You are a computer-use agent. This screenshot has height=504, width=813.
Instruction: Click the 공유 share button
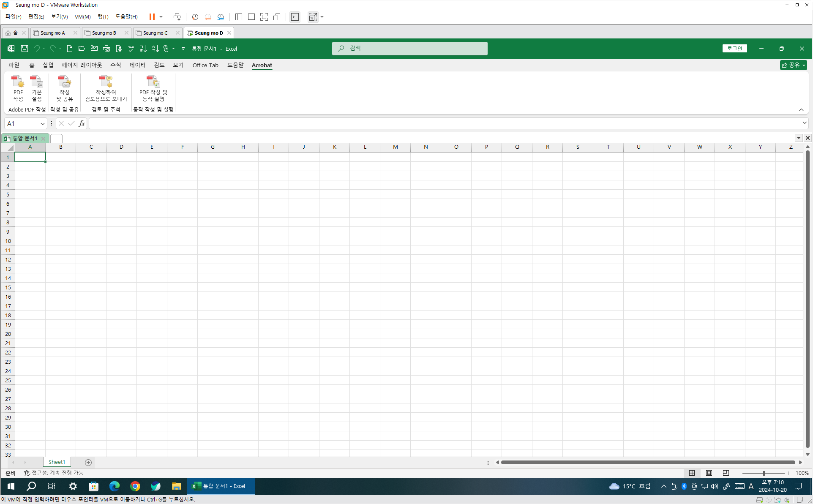coord(793,65)
